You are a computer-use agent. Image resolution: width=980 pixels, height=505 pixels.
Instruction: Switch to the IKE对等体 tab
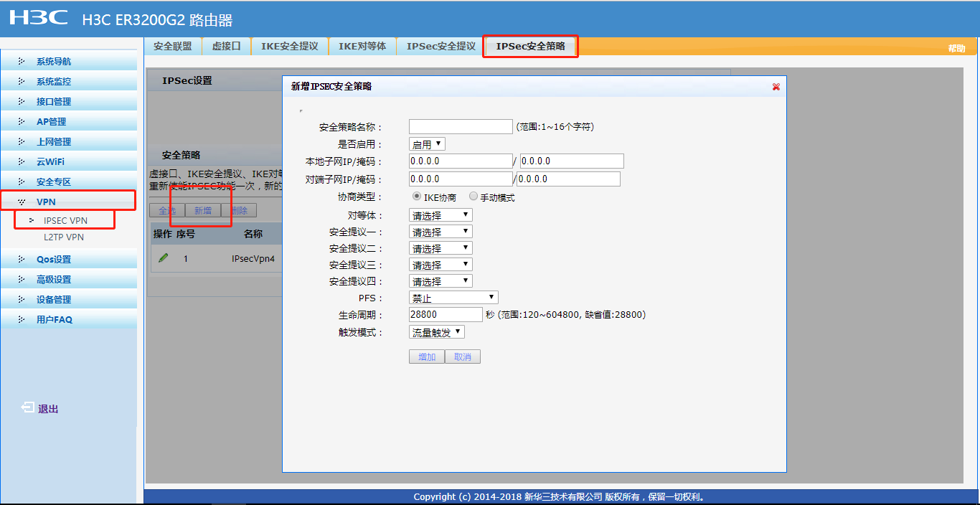click(x=362, y=45)
